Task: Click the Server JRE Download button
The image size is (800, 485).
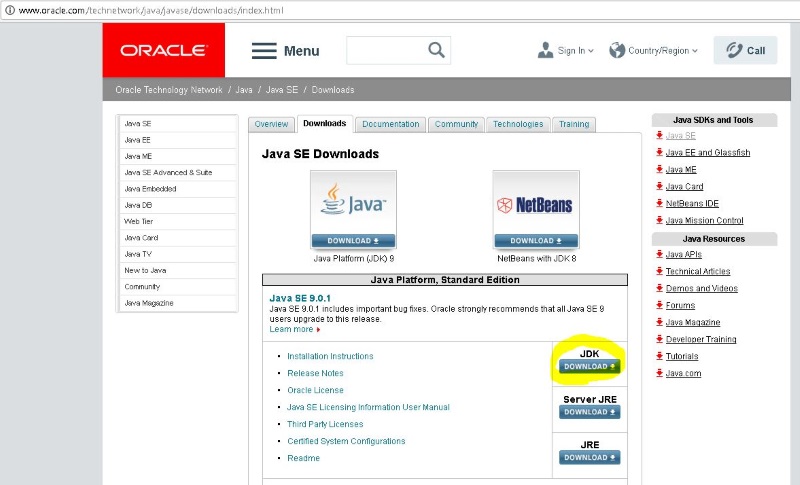Action: pos(589,412)
